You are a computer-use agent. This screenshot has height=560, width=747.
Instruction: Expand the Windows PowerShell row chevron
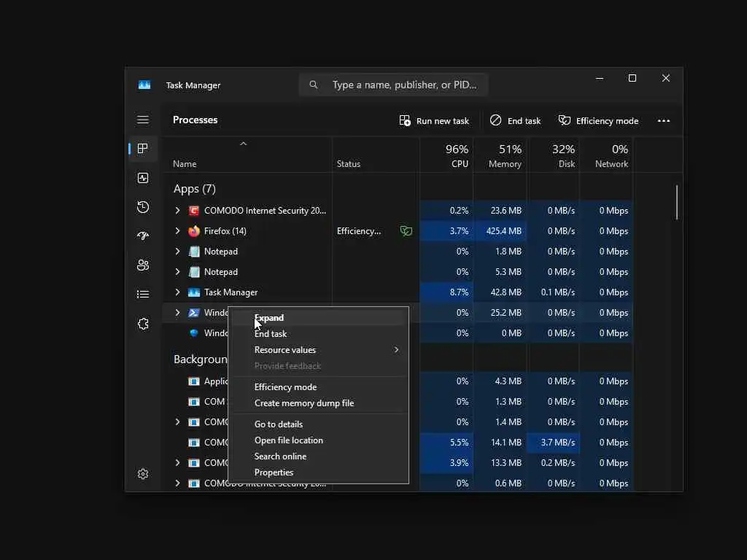pos(178,313)
